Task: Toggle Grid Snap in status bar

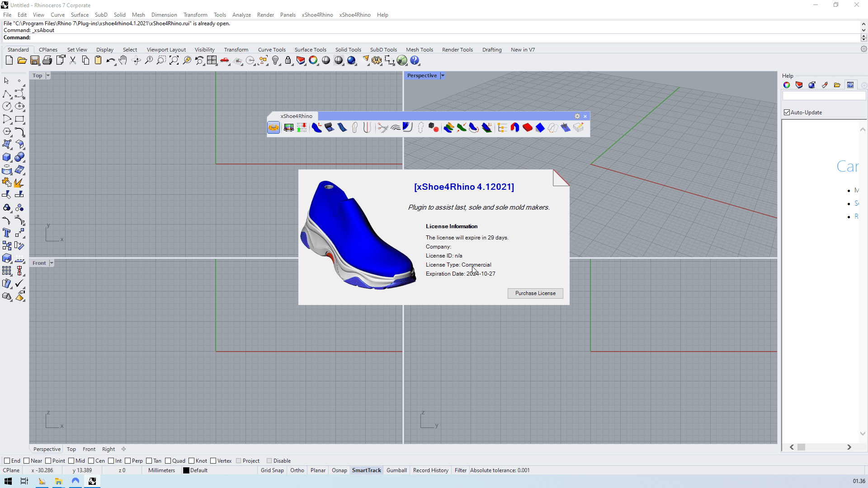Action: pos(272,470)
